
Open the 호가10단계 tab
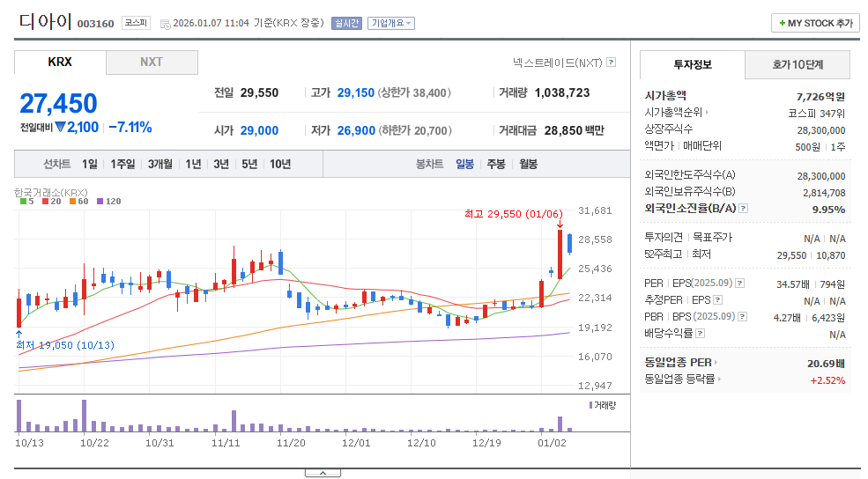point(798,64)
